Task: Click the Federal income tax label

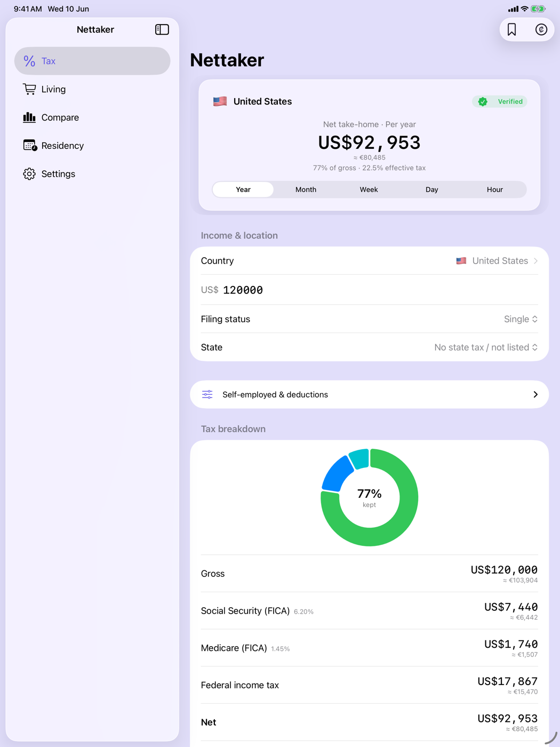Action: pyautogui.click(x=239, y=685)
